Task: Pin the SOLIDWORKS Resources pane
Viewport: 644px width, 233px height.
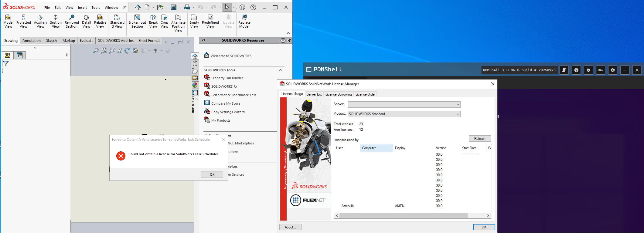Action: (289, 40)
